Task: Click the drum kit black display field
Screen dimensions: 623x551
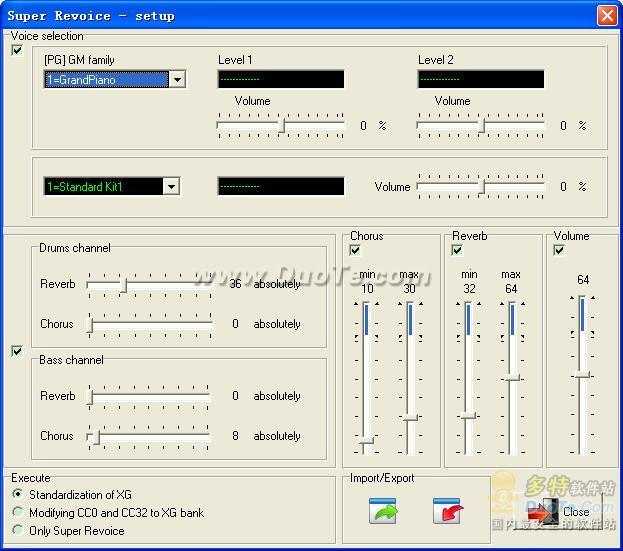Action: point(281,186)
